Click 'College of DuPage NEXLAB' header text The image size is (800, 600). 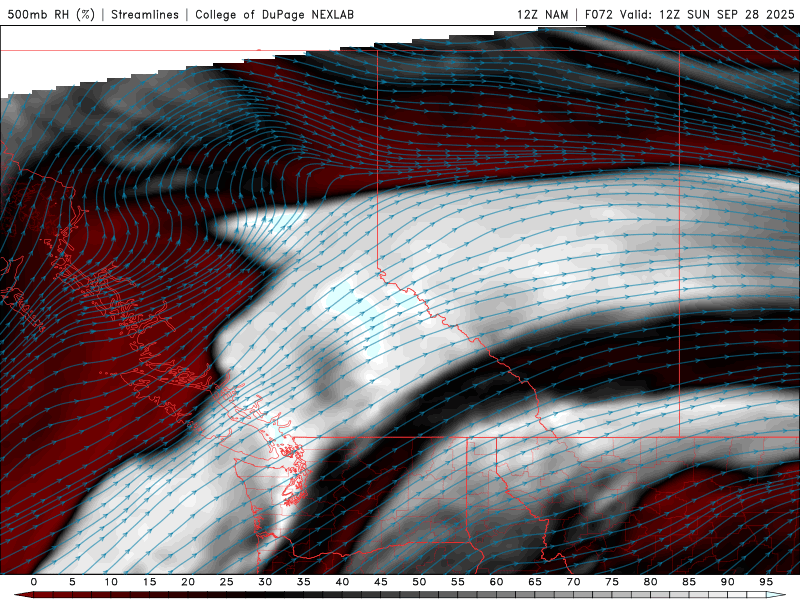click(274, 14)
